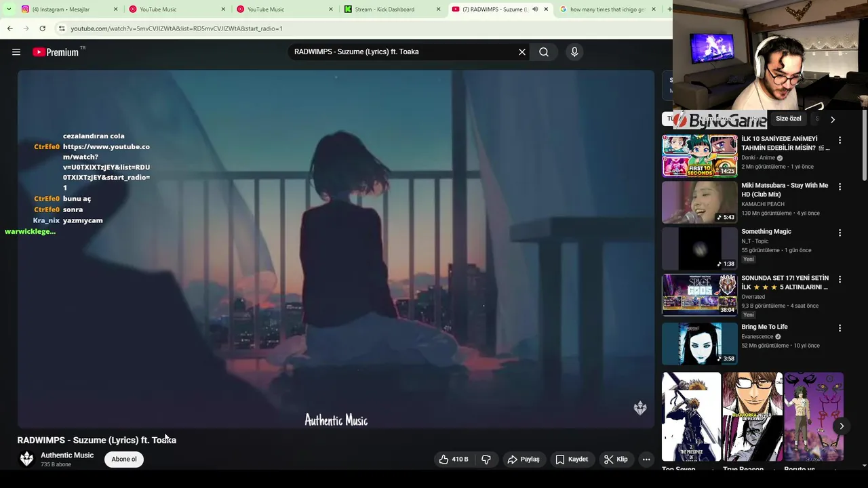The image size is (868, 488).
Task: Open site information icon in address bar
Action: tap(62, 28)
